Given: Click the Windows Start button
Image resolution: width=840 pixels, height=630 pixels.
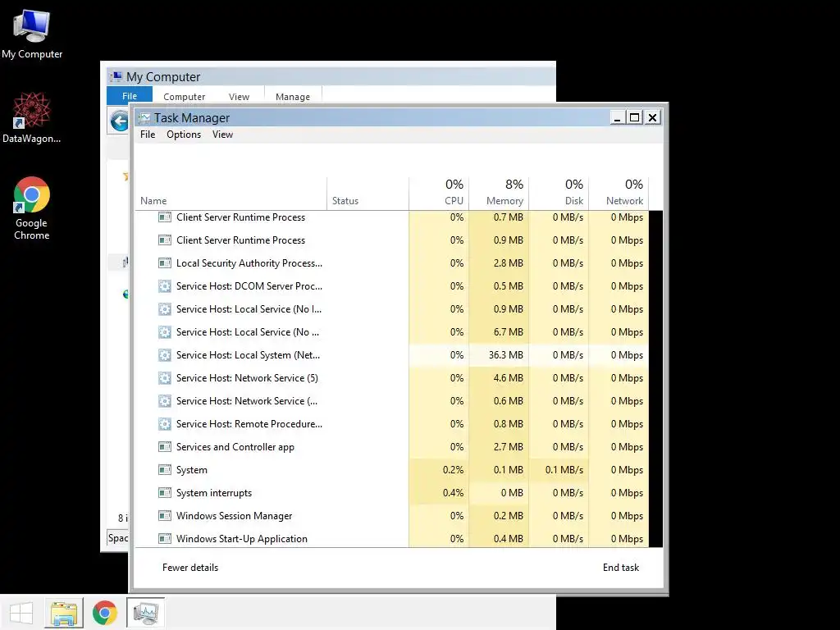Looking at the screenshot, I should click(21, 612).
